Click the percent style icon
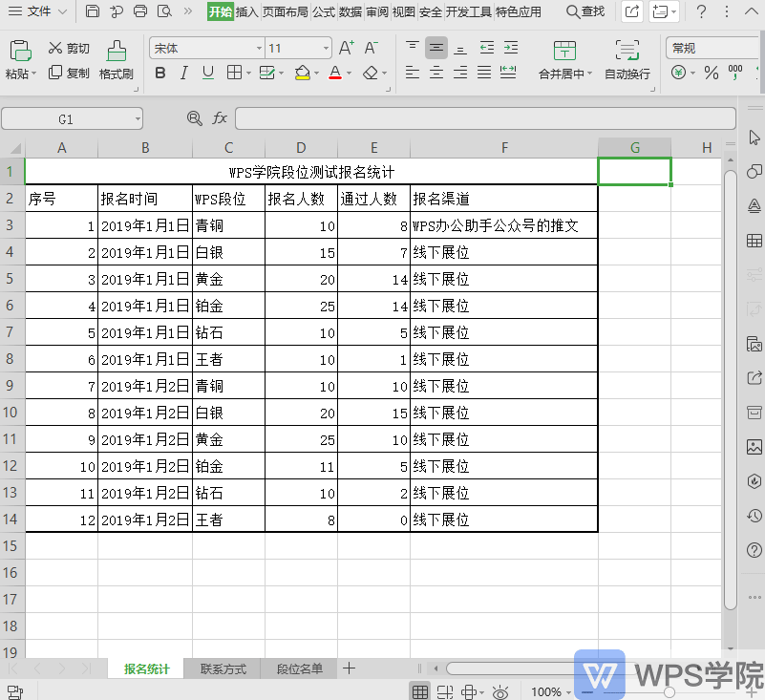The width and height of the screenshot is (765, 700). coord(712,74)
